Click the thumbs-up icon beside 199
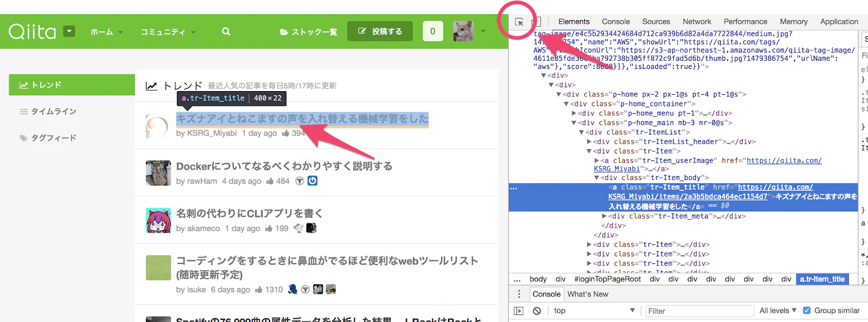The height and width of the screenshot is (322, 868). point(269,228)
